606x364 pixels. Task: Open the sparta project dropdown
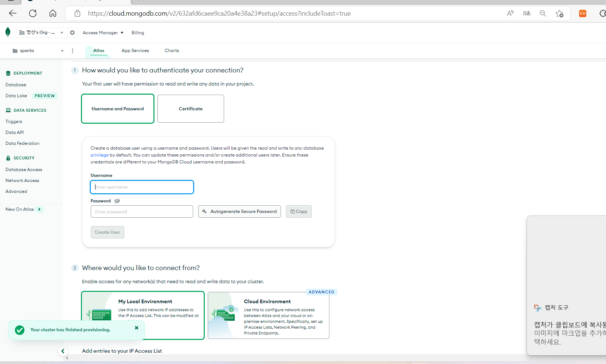(38, 51)
